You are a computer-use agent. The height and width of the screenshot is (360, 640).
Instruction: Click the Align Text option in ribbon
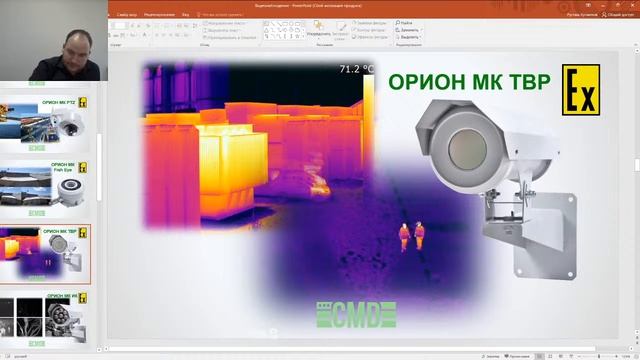coord(221,30)
